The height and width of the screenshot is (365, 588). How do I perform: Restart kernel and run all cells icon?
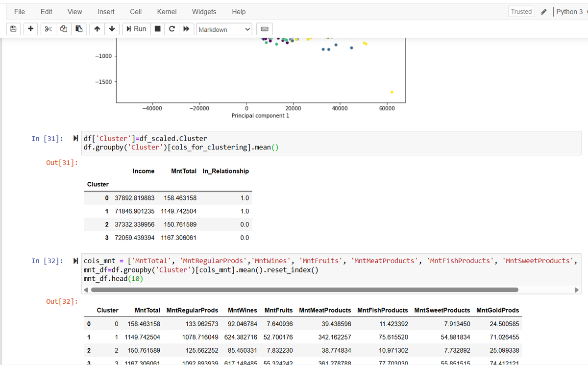186,29
